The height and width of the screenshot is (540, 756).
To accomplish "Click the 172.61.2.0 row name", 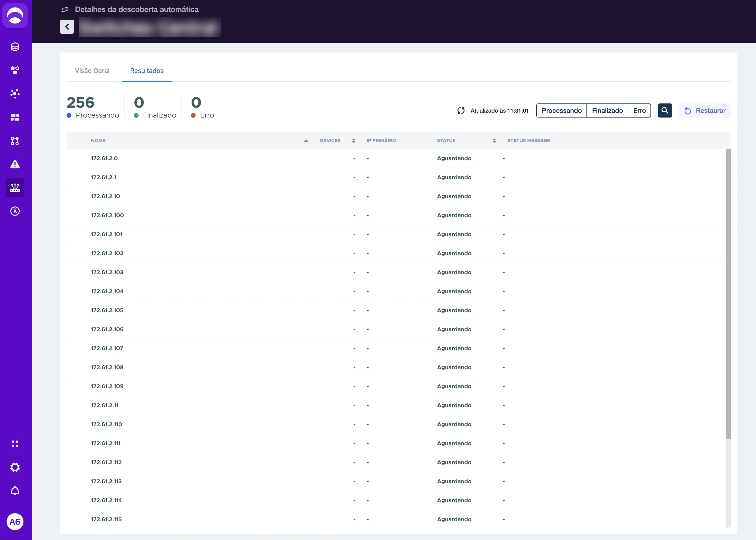I will [104, 158].
